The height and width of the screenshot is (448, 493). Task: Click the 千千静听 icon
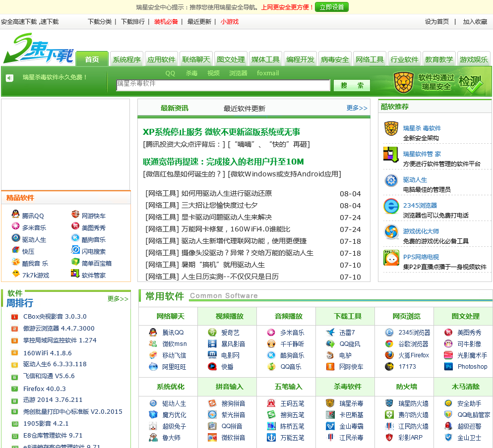coord(271,344)
